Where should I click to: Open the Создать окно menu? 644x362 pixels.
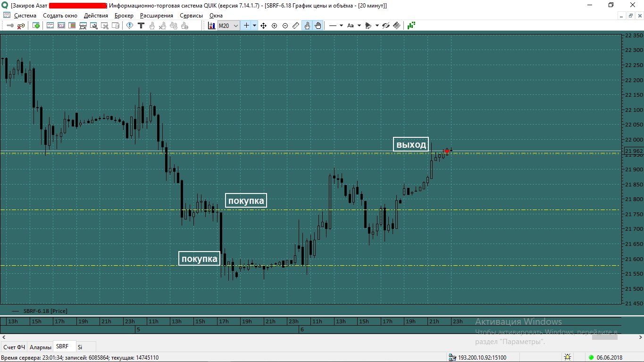point(60,16)
